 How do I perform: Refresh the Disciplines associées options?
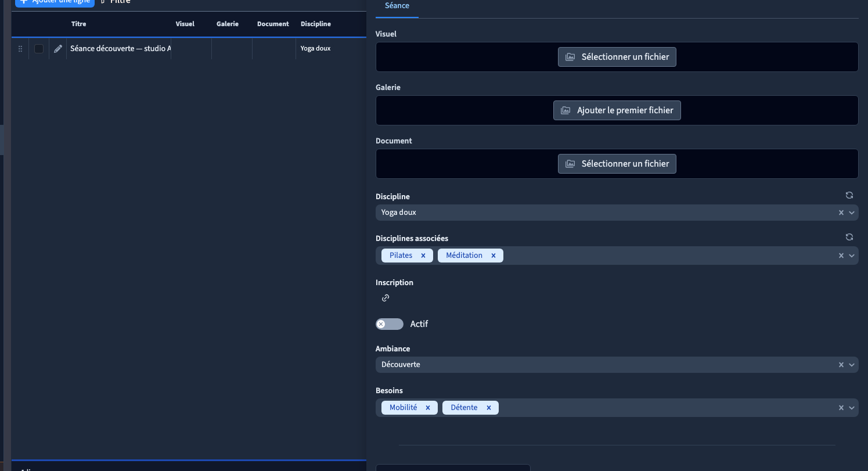(849, 237)
